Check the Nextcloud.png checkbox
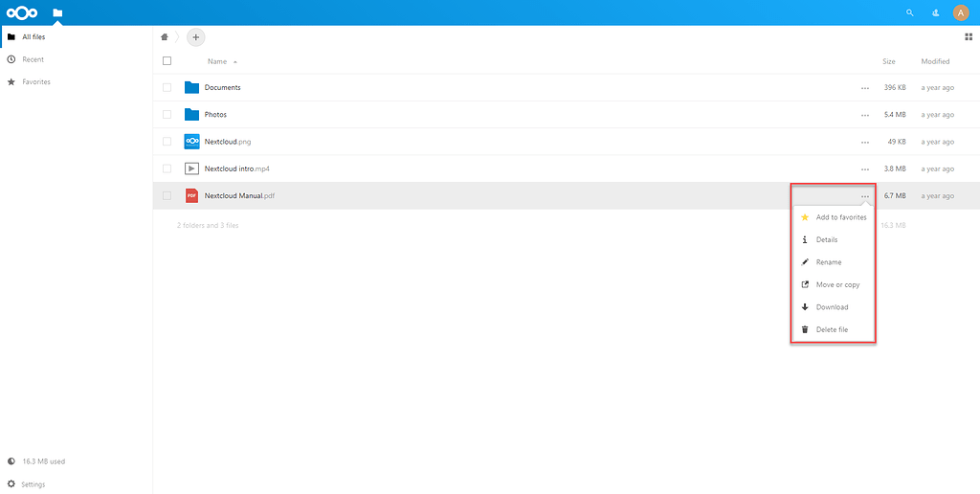This screenshot has width=980, height=494. (167, 142)
